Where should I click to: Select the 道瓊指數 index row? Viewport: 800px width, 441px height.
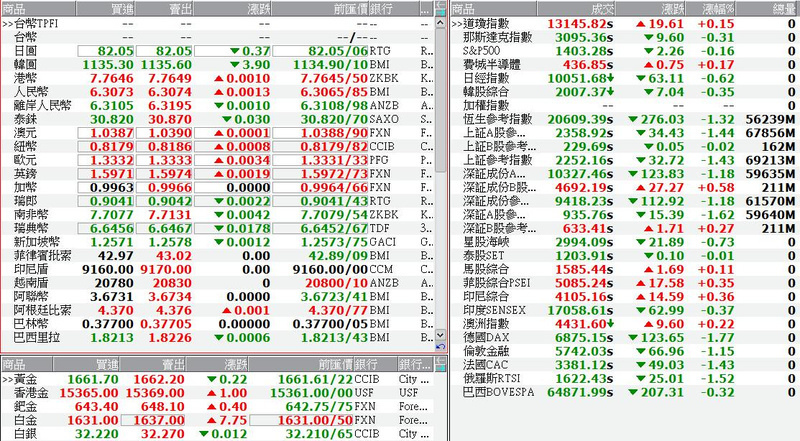pyautogui.click(x=625, y=23)
